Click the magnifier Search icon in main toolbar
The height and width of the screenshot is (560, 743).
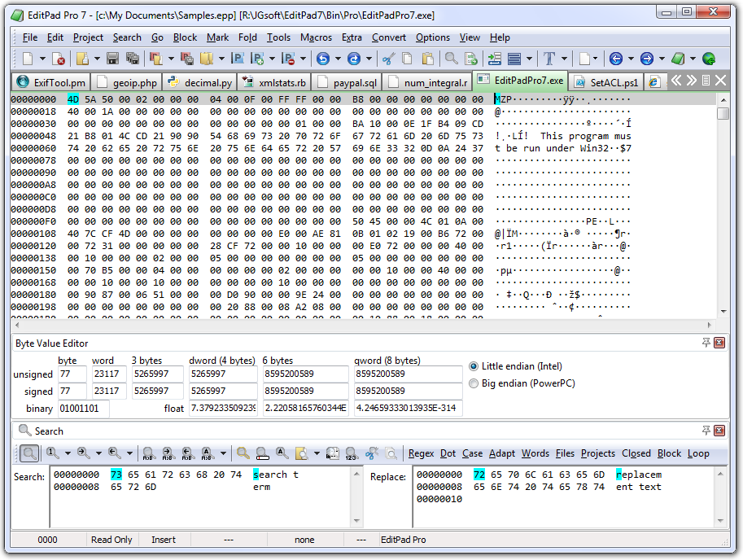click(x=451, y=59)
